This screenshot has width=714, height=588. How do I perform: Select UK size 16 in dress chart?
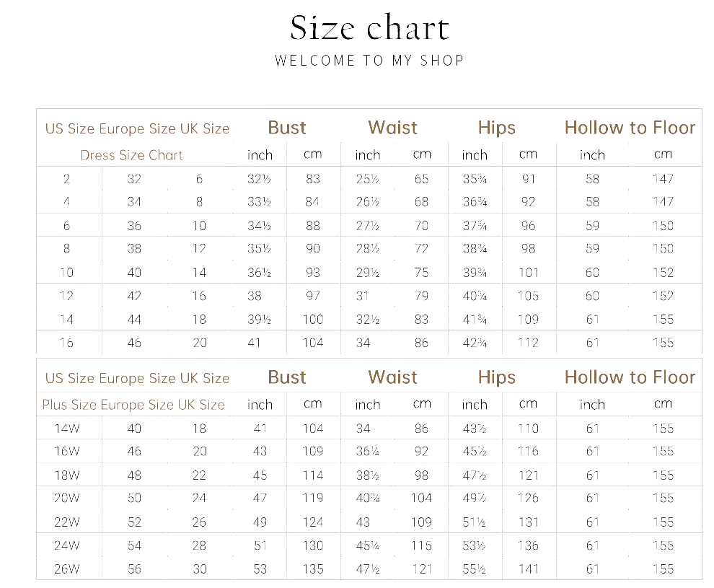point(199,296)
